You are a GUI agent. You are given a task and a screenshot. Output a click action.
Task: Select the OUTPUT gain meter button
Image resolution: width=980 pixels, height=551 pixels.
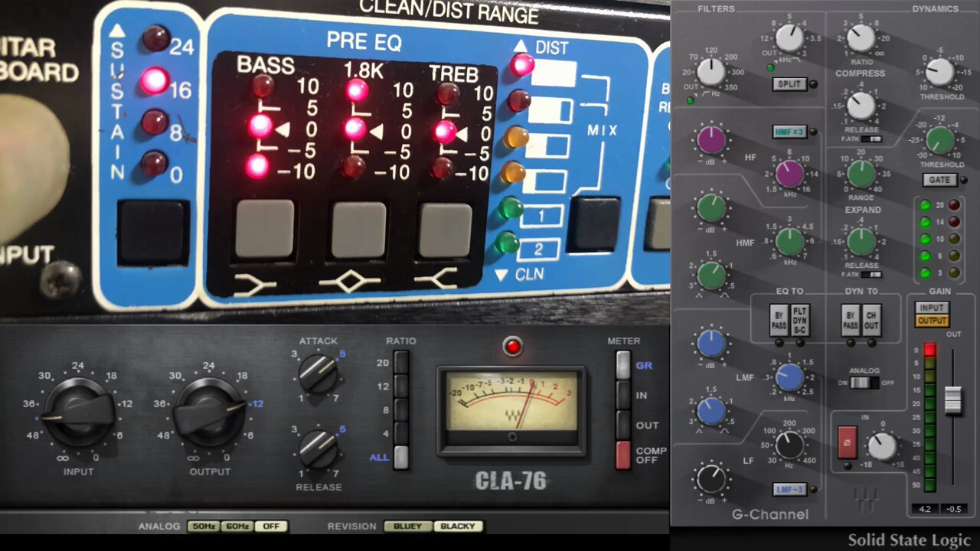pos(932,321)
